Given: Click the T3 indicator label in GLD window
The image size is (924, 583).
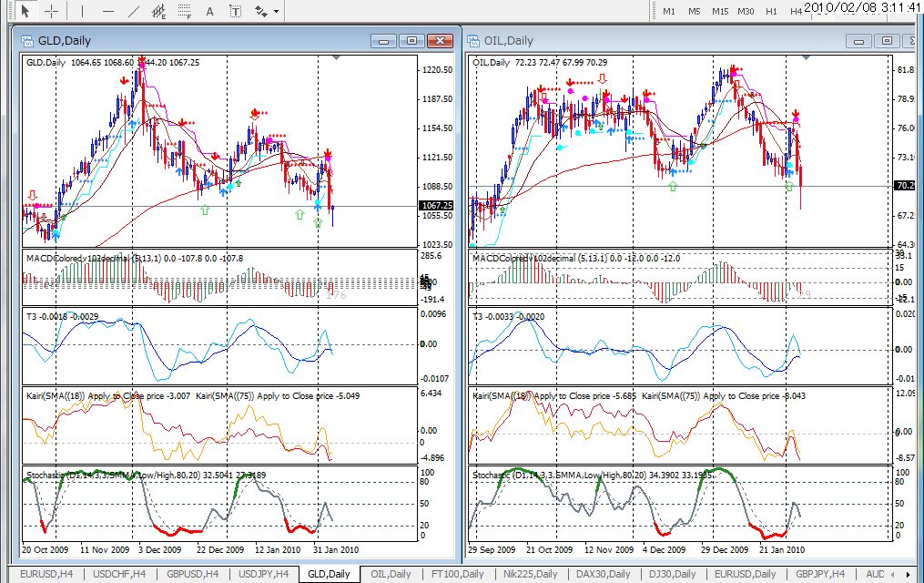Looking at the screenshot, I should [x=63, y=317].
